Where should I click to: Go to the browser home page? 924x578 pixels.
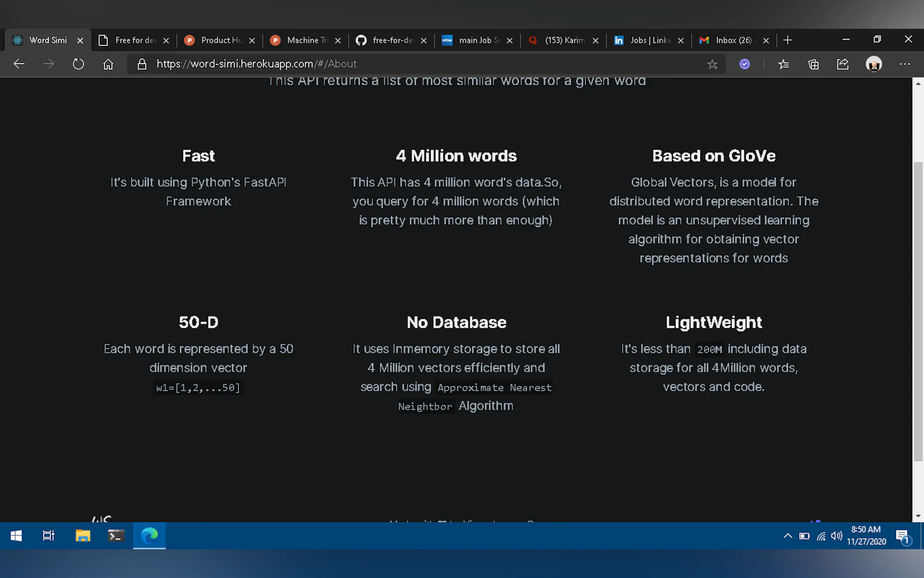point(108,64)
